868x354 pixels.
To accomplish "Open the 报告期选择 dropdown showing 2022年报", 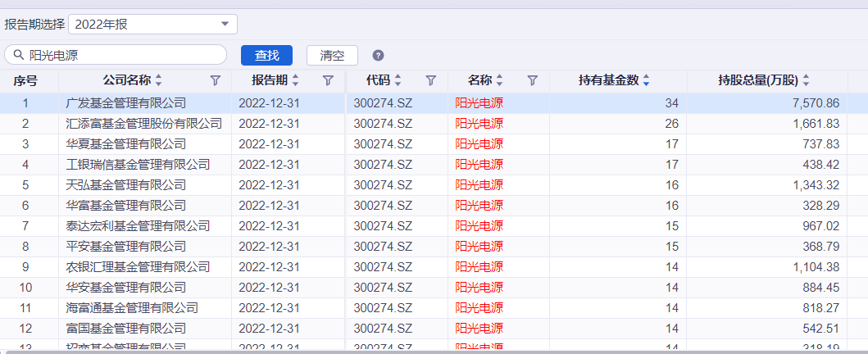I will 152,24.
